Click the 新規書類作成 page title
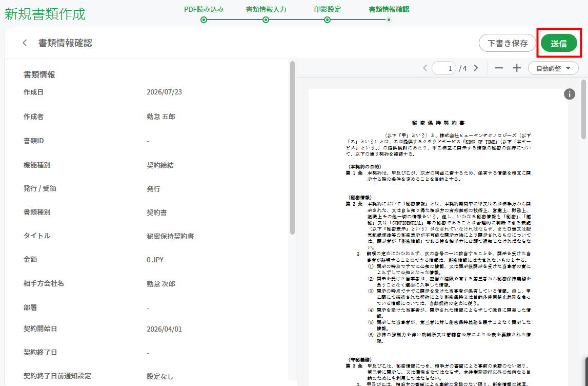 pyautogui.click(x=45, y=14)
